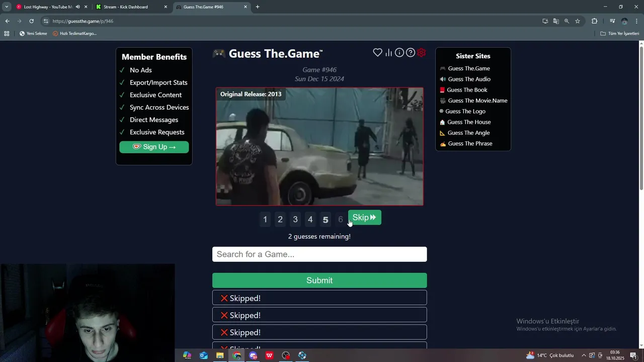Open the stats bar chart icon
The width and height of the screenshot is (644, 362).
[x=388, y=53]
